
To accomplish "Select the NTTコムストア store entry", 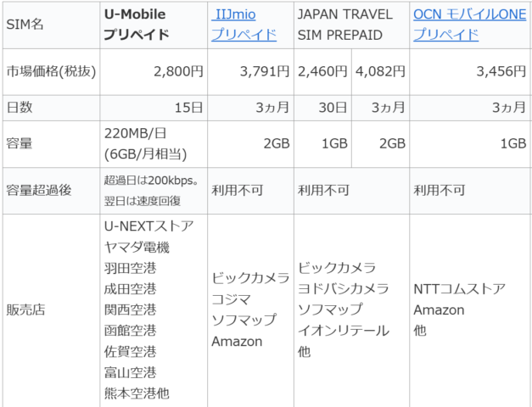I will pos(459,289).
